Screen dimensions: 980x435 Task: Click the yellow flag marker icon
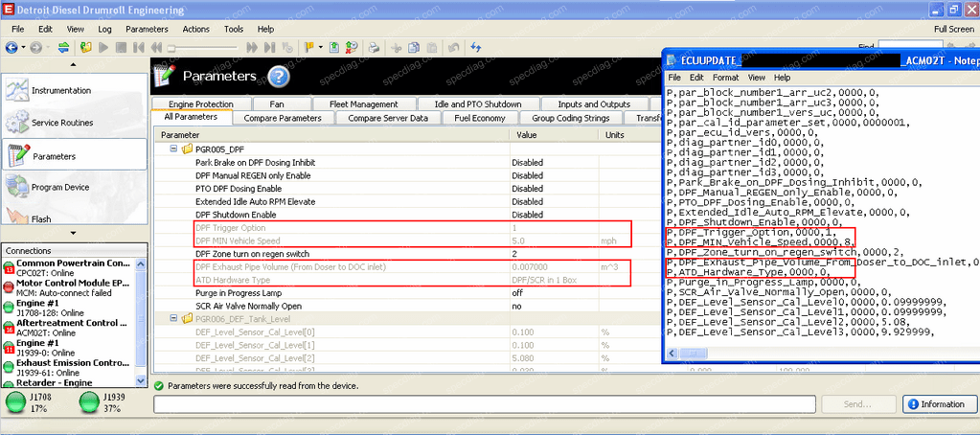click(309, 47)
